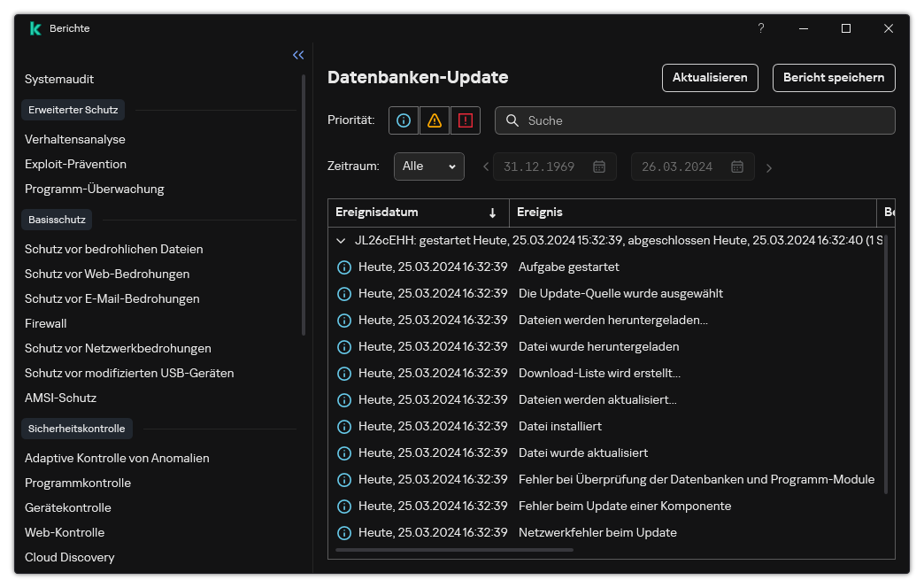Image resolution: width=924 pixels, height=588 pixels.
Task: Click the Kaspersky logo in title bar
Action: click(35, 28)
